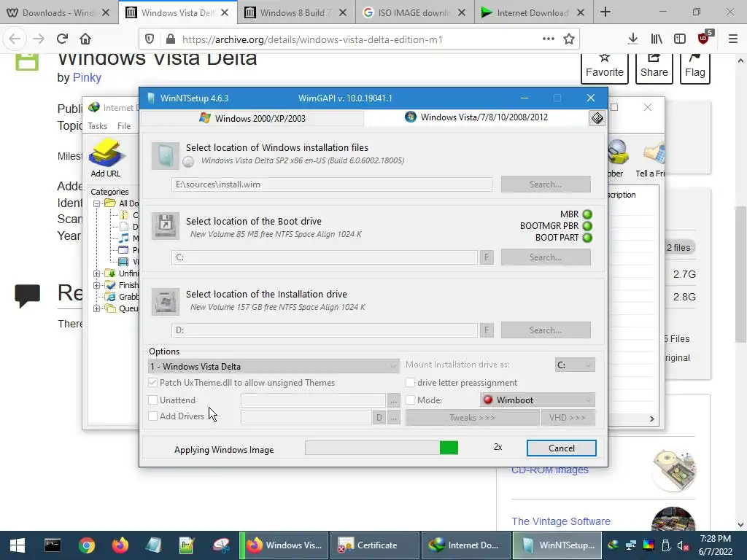This screenshot has width=747, height=560.
Task: Open Chrome from taskbar
Action: coord(87,545)
